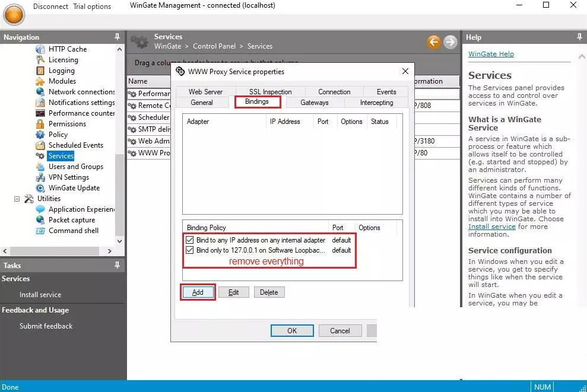Uncheck Bind only to 127.0.0.1 checkbox
The image size is (587, 392).
pyautogui.click(x=190, y=250)
